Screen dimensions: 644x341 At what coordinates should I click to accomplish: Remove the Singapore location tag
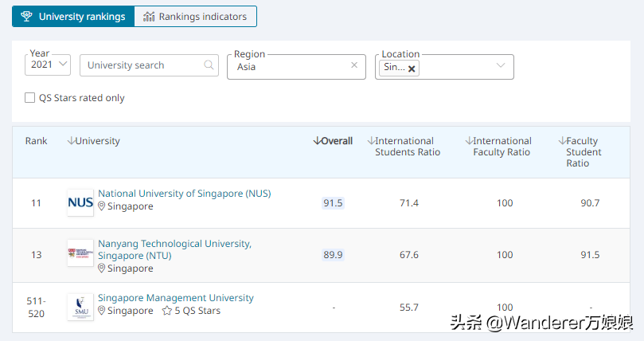click(x=412, y=69)
